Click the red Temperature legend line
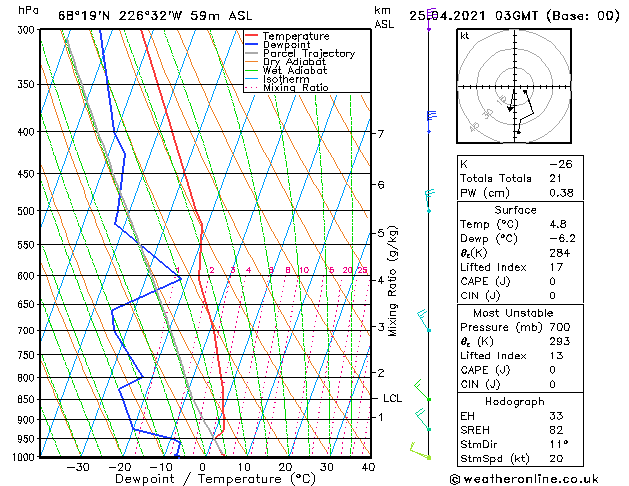This screenshot has width=629, height=486. coord(251,36)
